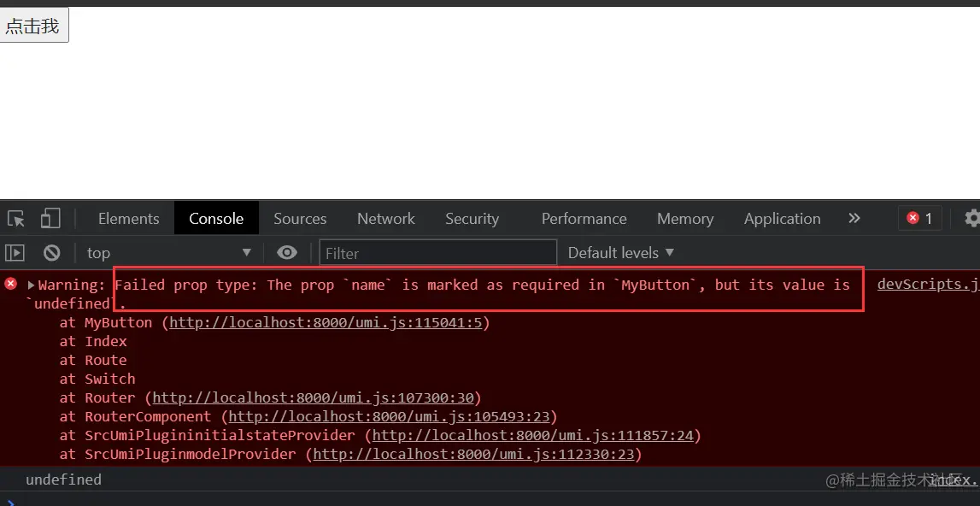Toggle the live expression eye icon
This screenshot has width=980, height=506.
pyautogui.click(x=287, y=253)
